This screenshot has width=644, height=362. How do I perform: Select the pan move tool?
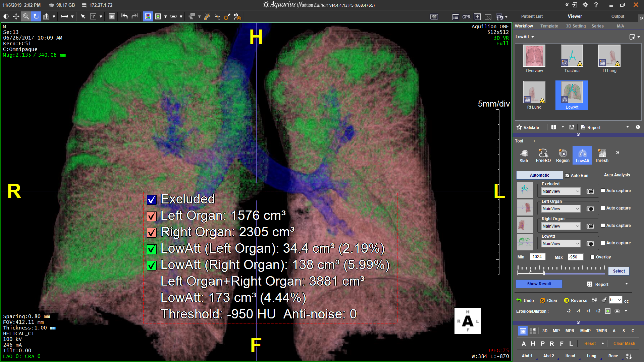(16, 16)
